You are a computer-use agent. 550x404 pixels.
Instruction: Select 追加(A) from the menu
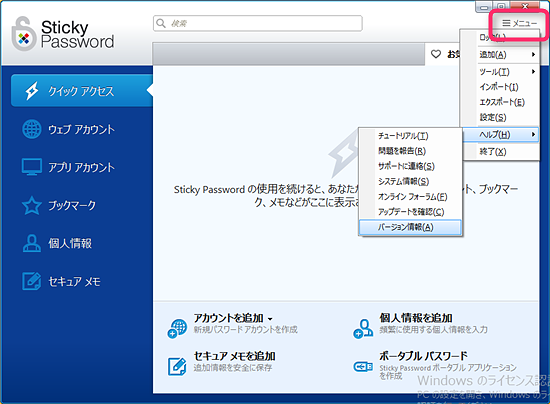500,54
